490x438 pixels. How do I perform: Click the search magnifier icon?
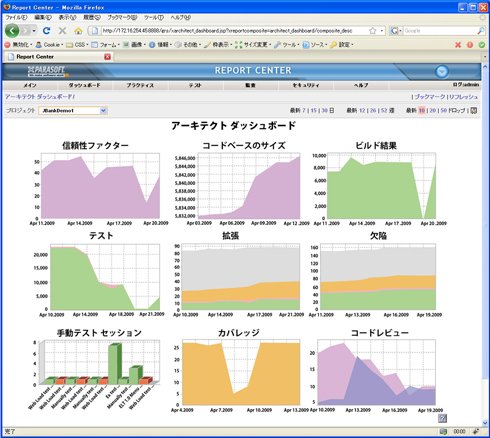[481, 31]
